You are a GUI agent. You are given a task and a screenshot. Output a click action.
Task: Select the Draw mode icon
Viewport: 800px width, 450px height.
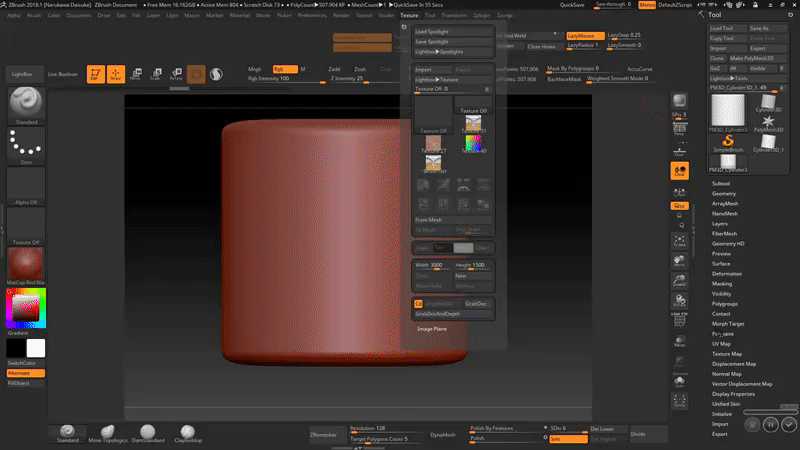click(x=116, y=74)
